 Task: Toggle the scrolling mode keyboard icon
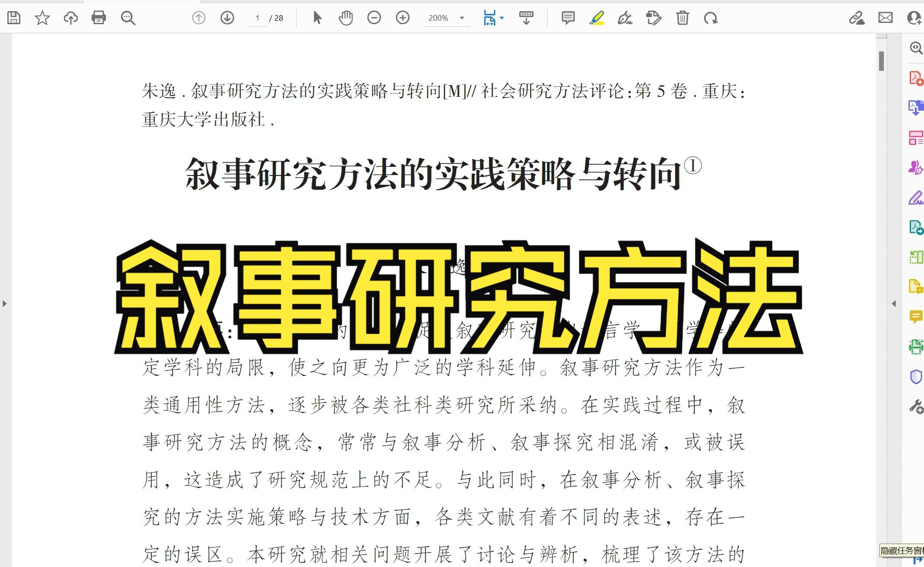pyautogui.click(x=526, y=18)
